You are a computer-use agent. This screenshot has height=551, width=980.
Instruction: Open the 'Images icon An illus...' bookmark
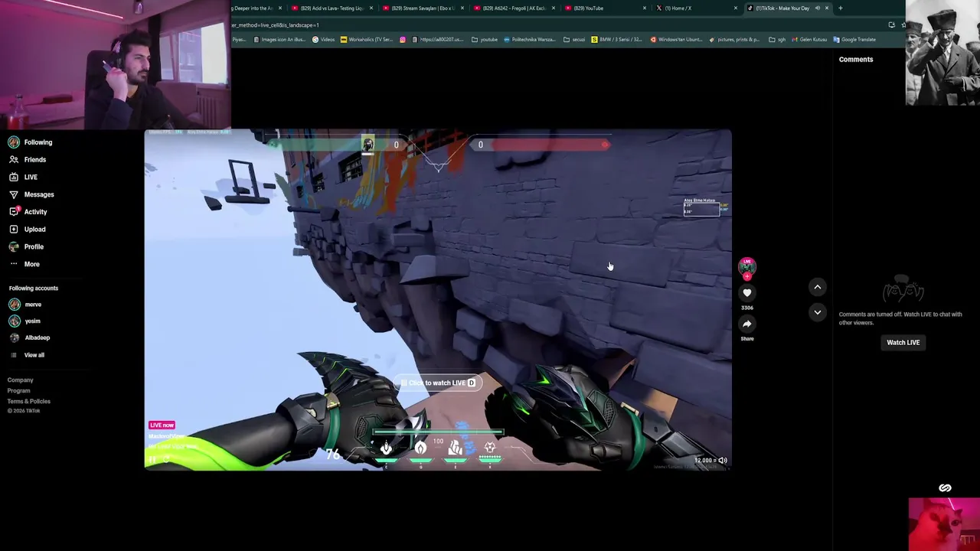pyautogui.click(x=280, y=40)
